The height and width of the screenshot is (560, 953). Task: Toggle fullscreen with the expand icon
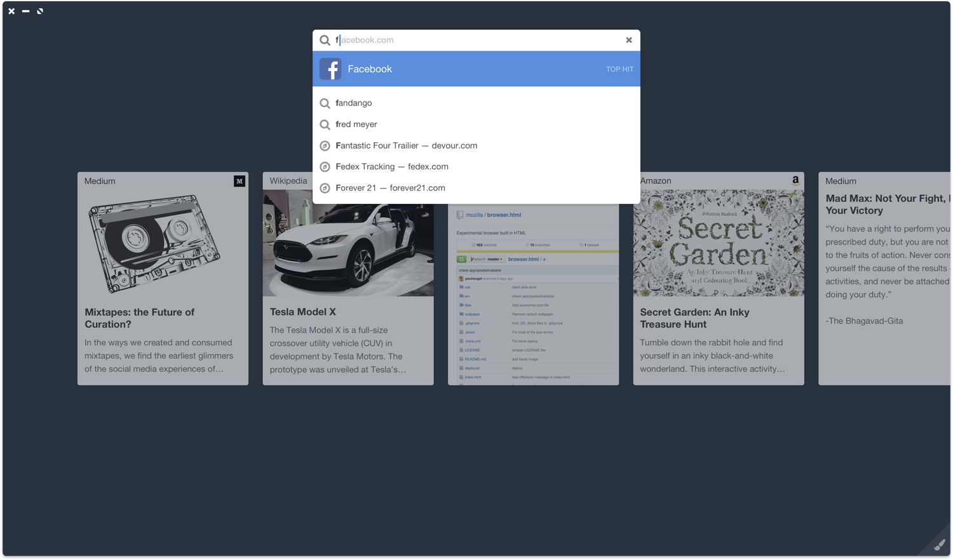40,11
